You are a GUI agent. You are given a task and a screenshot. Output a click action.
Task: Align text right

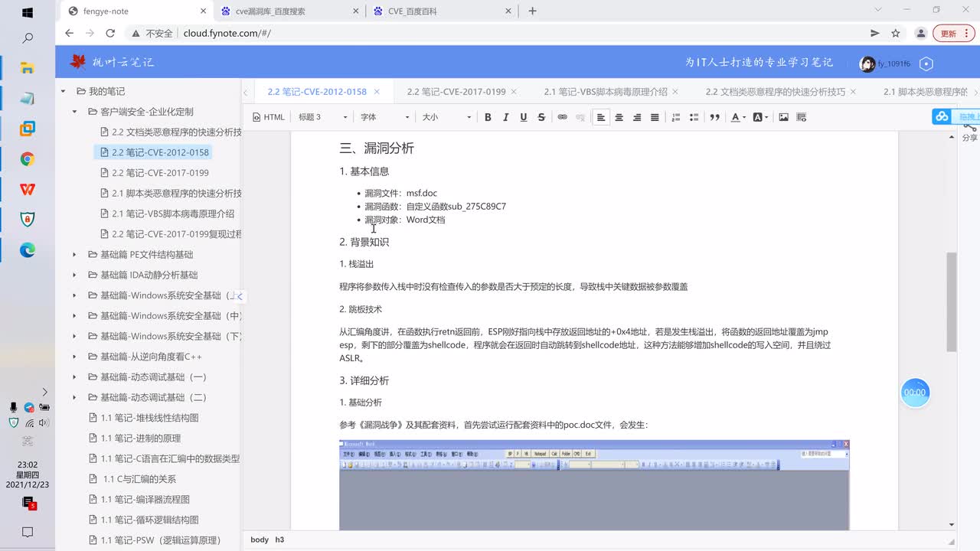[637, 117]
